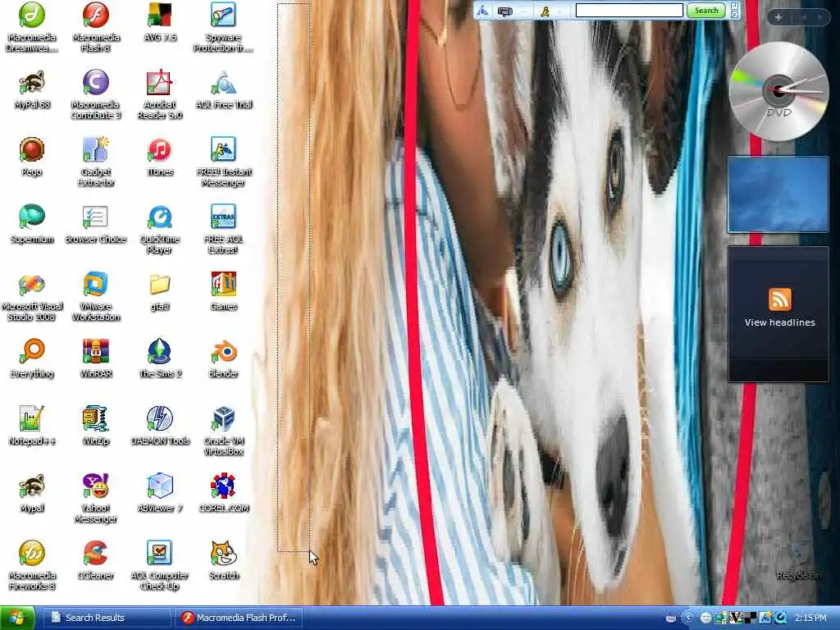The width and height of the screenshot is (840, 630).
Task: Expand hidden tray icons with the arrow
Action: click(688, 618)
